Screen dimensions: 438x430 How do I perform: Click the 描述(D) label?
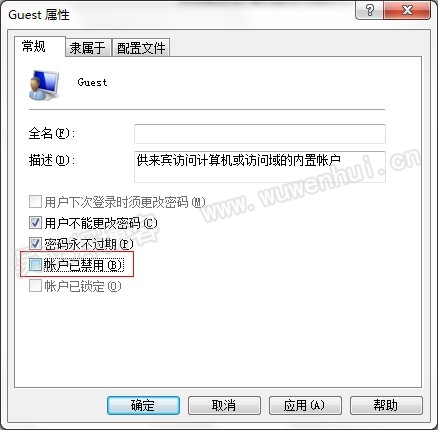(x=51, y=161)
